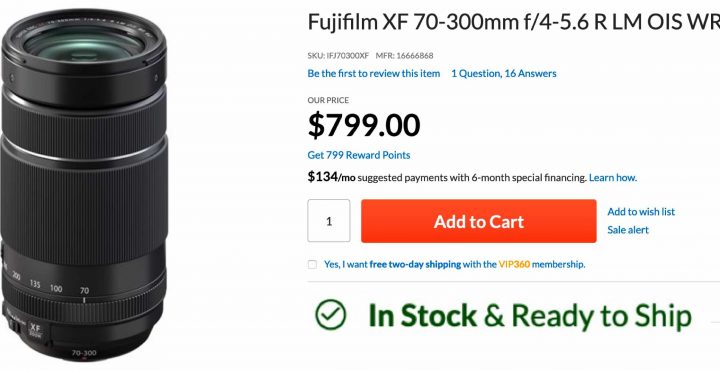720x371 pixels.
Task: Click the SKU IFJ70300XF text
Action: pos(338,56)
